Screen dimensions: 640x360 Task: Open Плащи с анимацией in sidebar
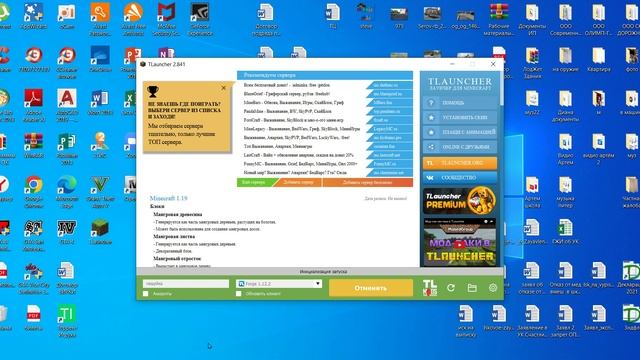pyautogui.click(x=460, y=132)
